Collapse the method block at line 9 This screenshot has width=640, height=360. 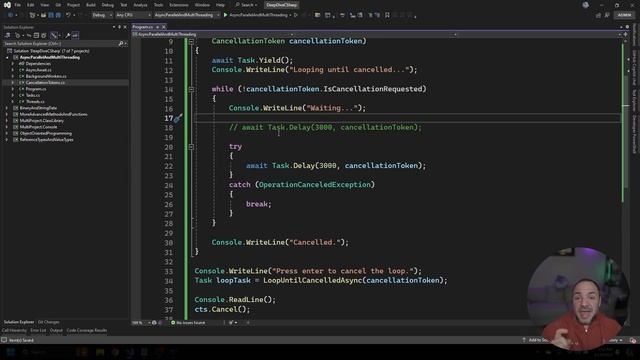[x=191, y=41]
